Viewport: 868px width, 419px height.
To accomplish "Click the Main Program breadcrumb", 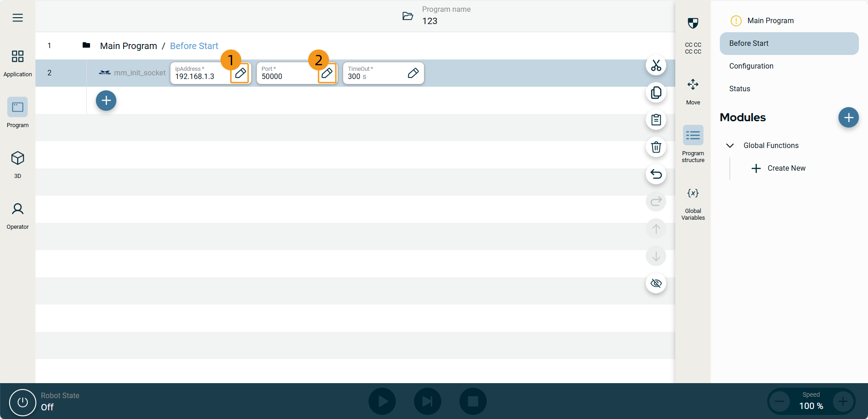I will 129,46.
